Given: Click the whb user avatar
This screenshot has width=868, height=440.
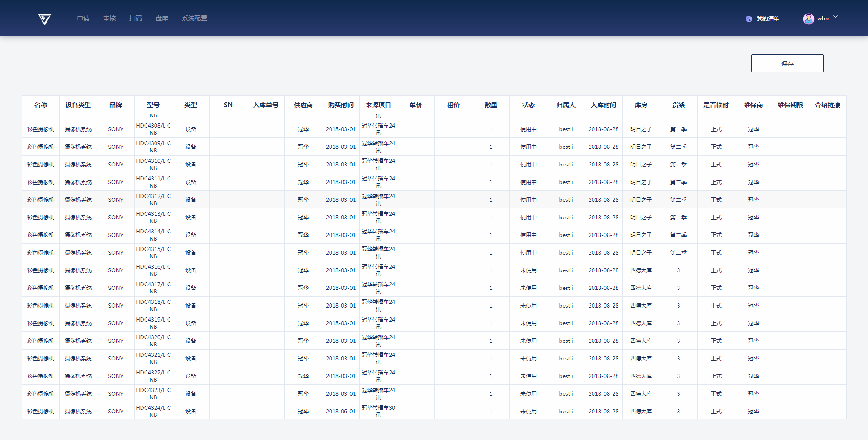Looking at the screenshot, I should (x=808, y=19).
